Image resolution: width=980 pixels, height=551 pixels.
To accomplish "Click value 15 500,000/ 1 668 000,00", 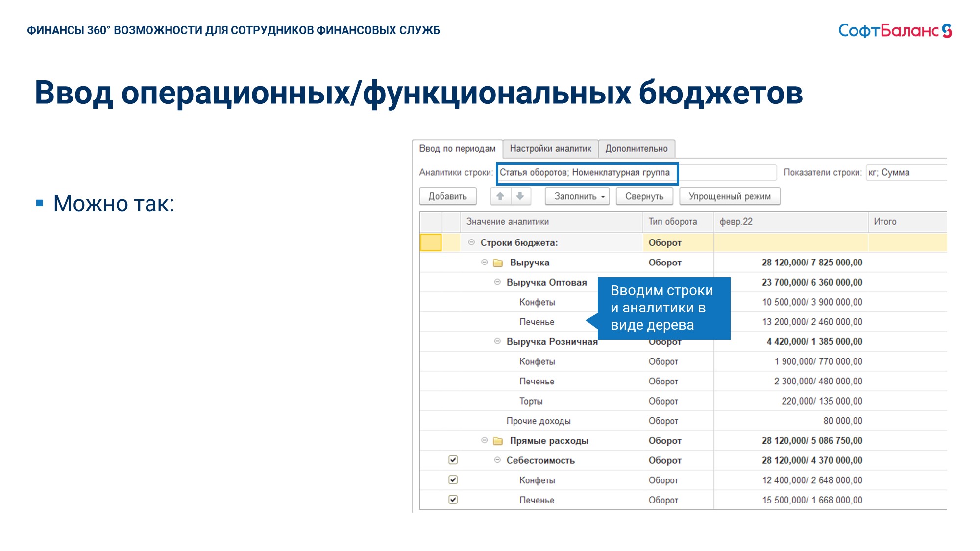I will tap(812, 500).
